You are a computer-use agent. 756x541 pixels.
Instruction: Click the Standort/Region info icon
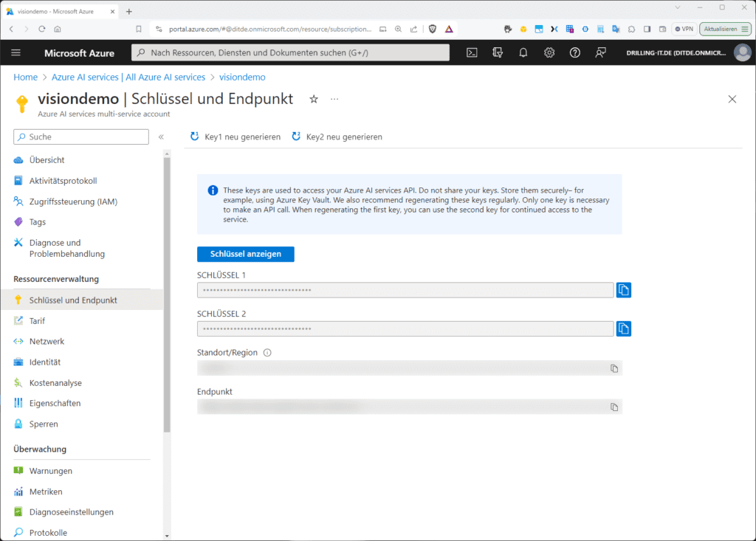[x=267, y=353]
